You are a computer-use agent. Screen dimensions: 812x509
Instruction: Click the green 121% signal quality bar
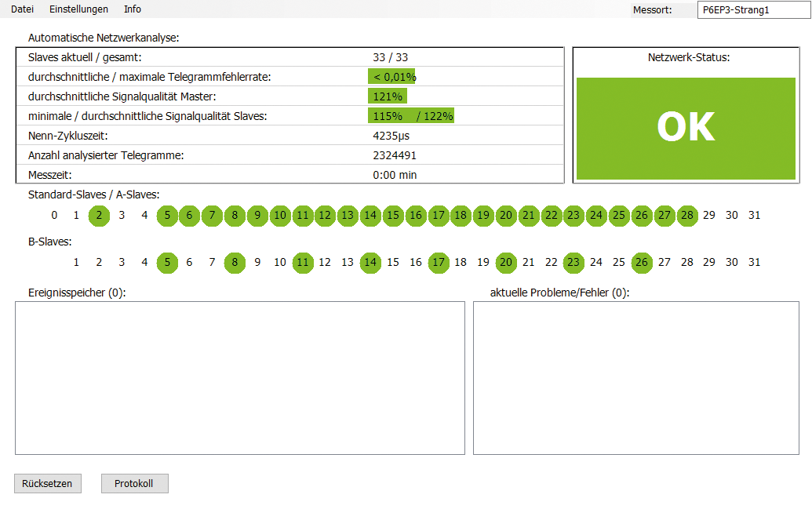(x=386, y=96)
